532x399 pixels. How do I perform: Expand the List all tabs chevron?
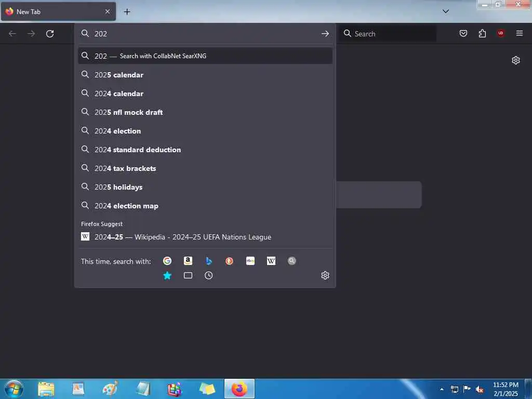point(446,11)
